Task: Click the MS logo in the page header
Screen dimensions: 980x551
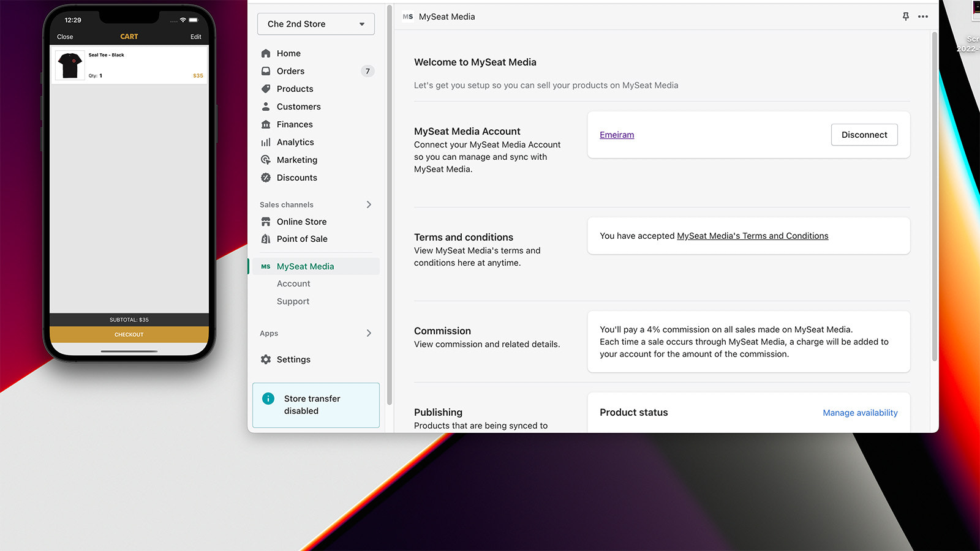Action: (x=408, y=17)
